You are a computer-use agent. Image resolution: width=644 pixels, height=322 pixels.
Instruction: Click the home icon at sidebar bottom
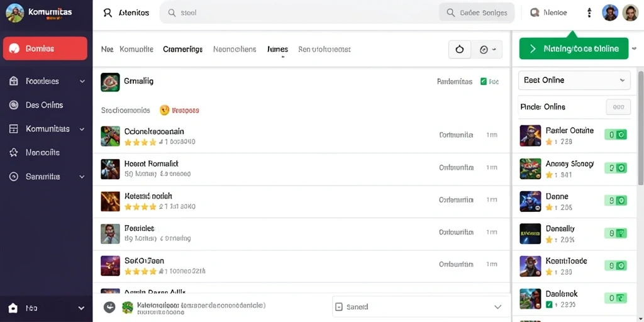13,308
